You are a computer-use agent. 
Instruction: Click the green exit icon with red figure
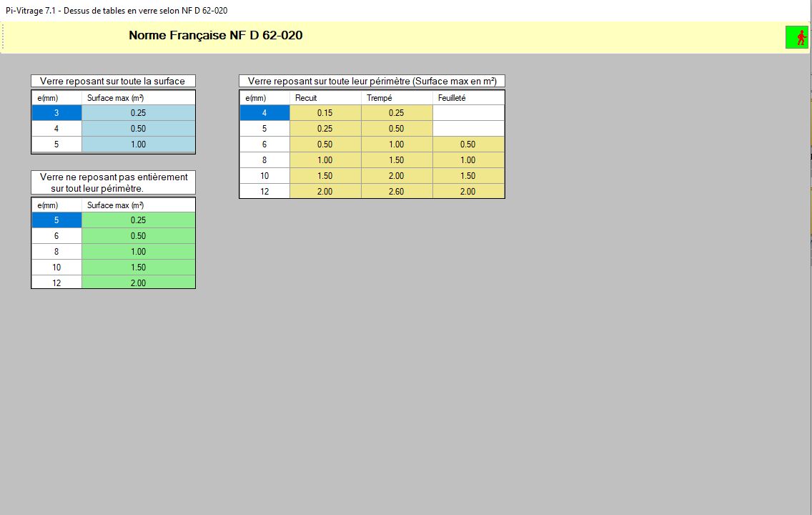pos(796,38)
